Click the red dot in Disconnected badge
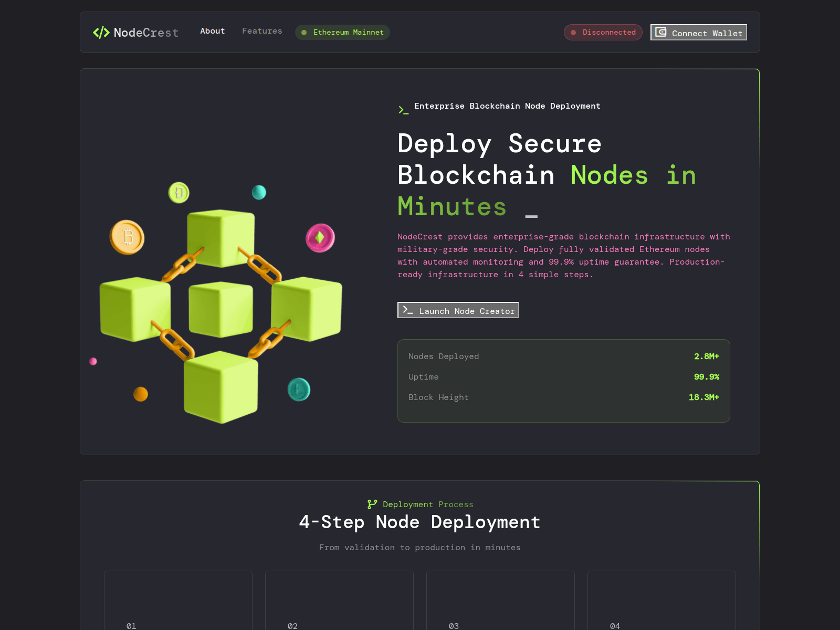The image size is (840, 630). (573, 33)
